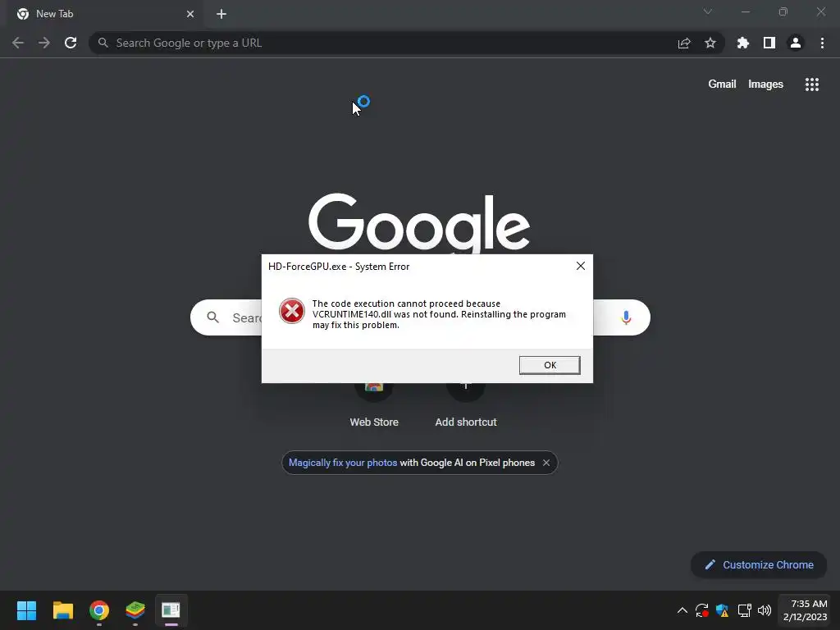Open Images link
This screenshot has height=630, width=840.
765,84
